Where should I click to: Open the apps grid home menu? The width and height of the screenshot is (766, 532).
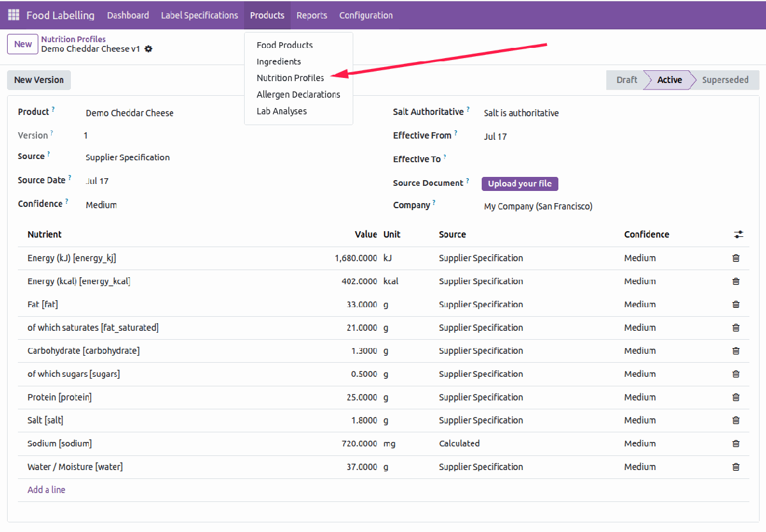point(13,15)
